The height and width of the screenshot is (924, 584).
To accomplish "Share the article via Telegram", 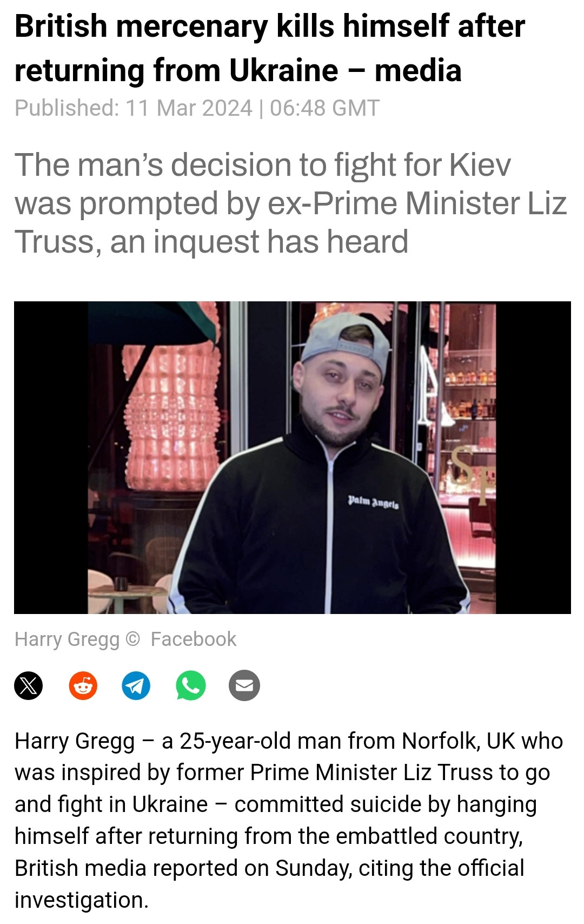I will (136, 685).
